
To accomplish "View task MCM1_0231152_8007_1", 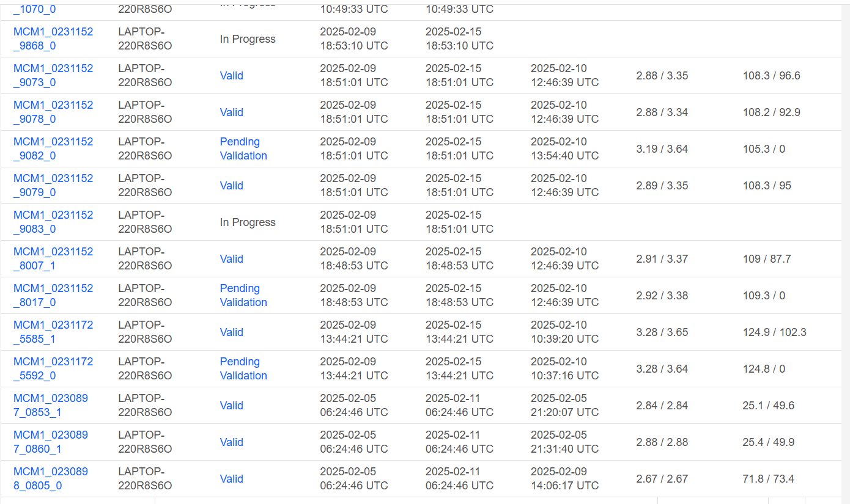I will click(53, 258).
